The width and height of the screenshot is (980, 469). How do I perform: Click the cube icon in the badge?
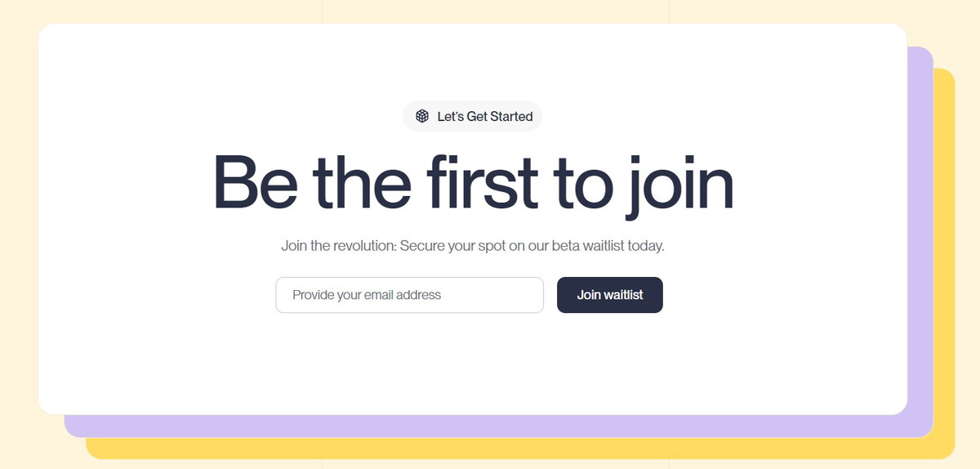(x=422, y=116)
